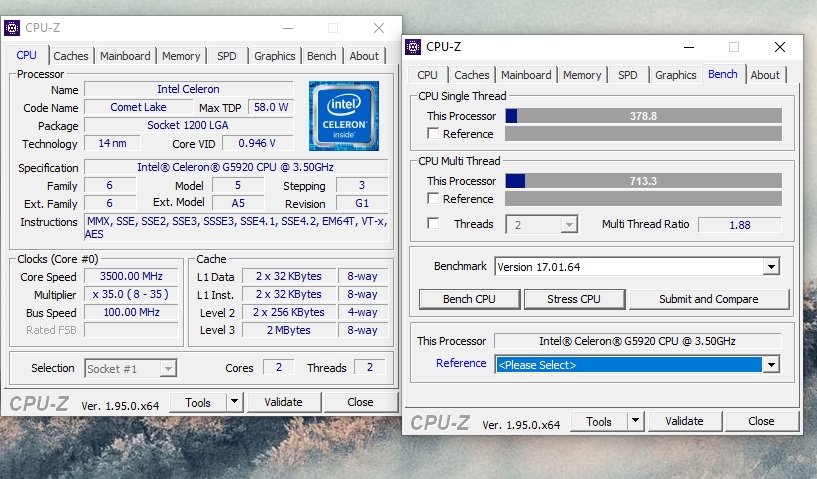Screen dimensions: 817x479
Task: Click the Revision value G1
Action: coord(362,203)
